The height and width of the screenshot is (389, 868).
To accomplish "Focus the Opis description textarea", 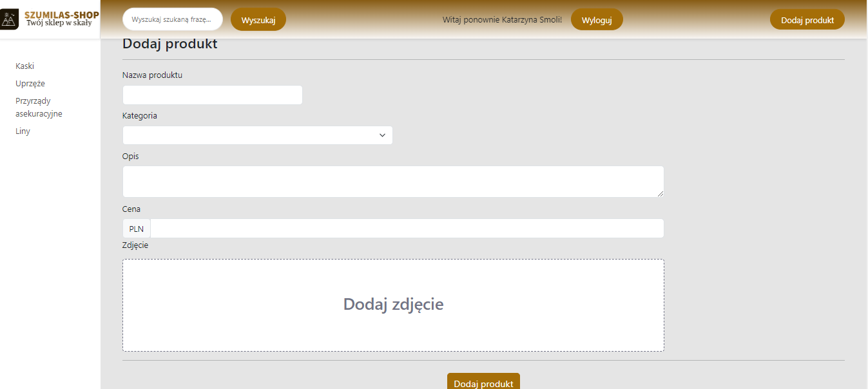I will tap(392, 182).
